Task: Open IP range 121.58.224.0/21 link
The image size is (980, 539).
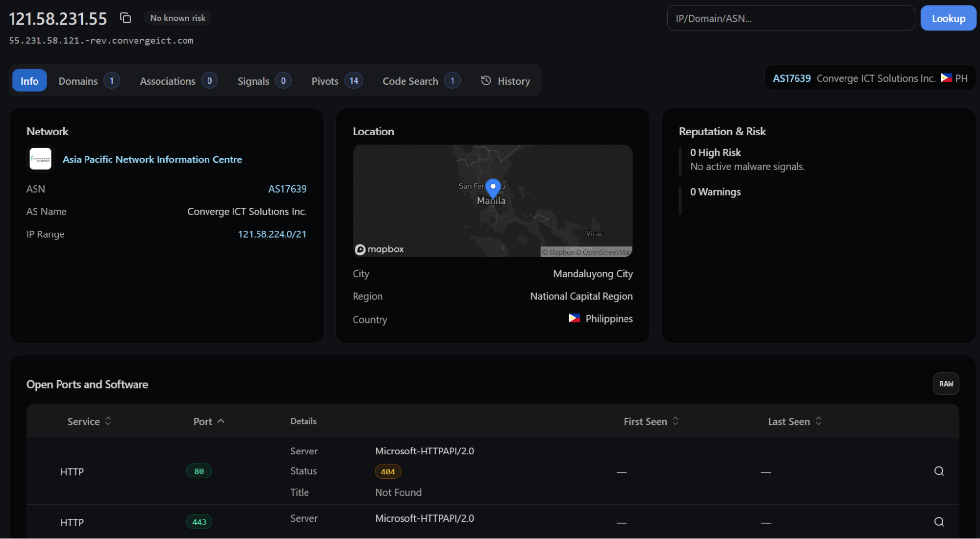Action: [272, 234]
